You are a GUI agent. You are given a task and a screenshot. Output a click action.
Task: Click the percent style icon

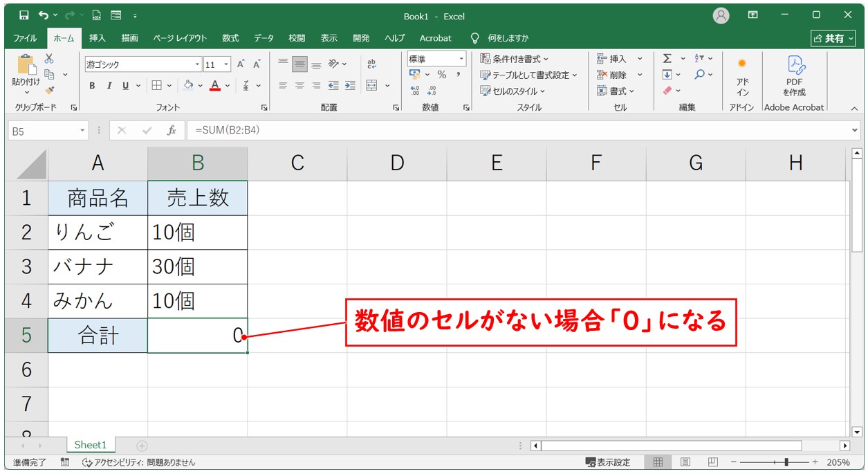441,75
